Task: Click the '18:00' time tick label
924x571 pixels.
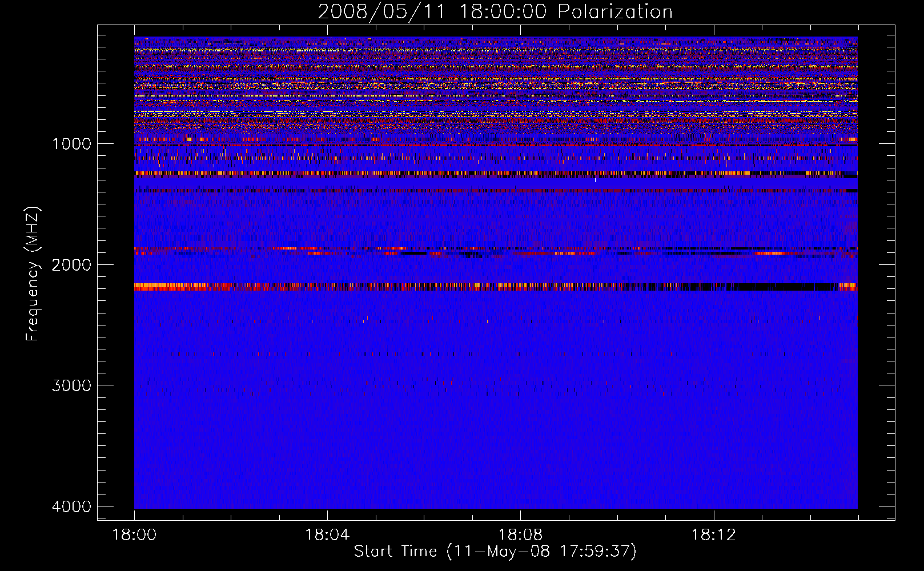Action: pyautogui.click(x=134, y=535)
